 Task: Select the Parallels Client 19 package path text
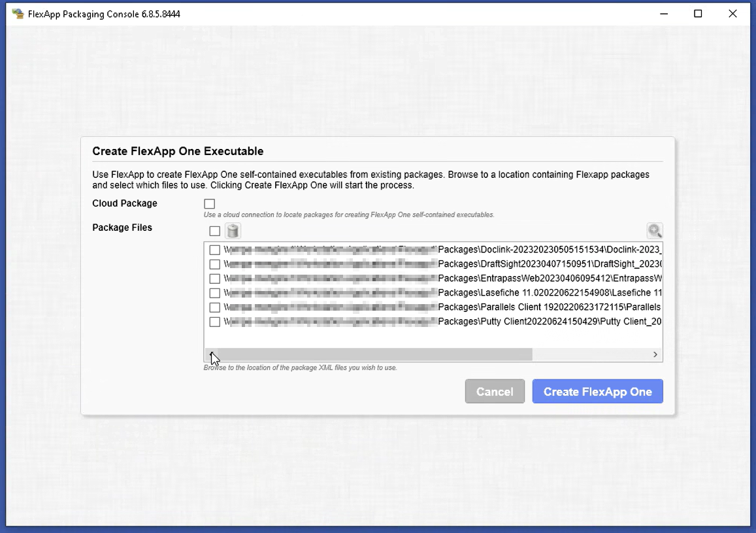(x=442, y=307)
